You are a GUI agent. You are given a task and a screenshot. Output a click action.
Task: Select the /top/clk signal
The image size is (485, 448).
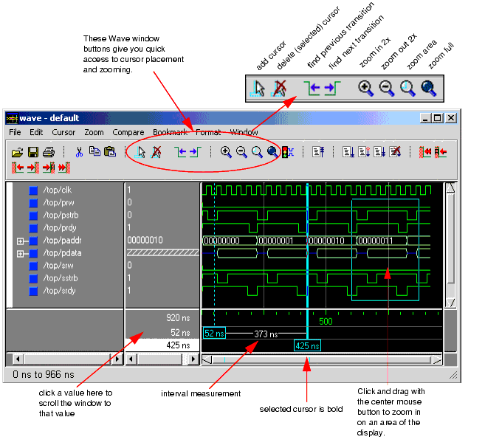(56, 190)
